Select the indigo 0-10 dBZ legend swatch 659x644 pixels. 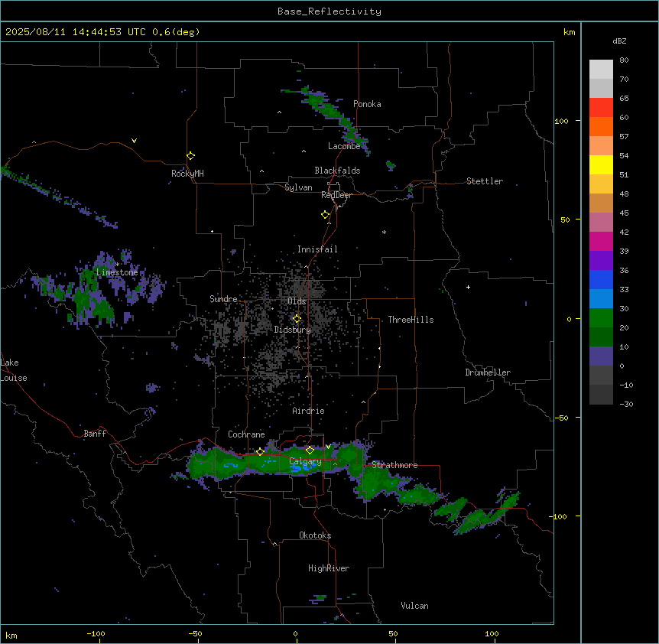tap(601, 356)
